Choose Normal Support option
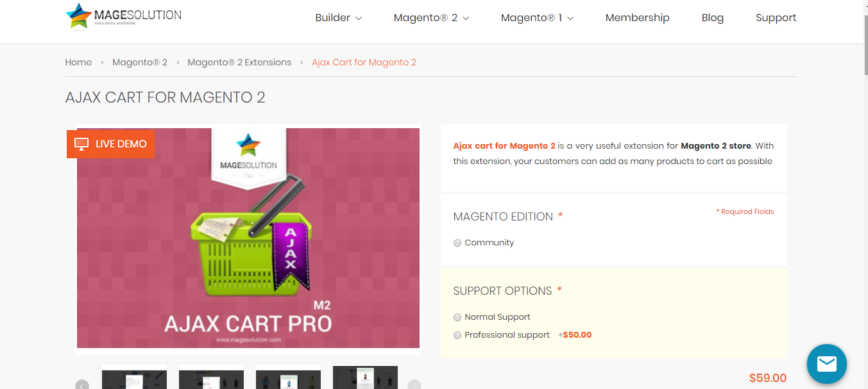Image resolution: width=868 pixels, height=389 pixels. [x=457, y=317]
